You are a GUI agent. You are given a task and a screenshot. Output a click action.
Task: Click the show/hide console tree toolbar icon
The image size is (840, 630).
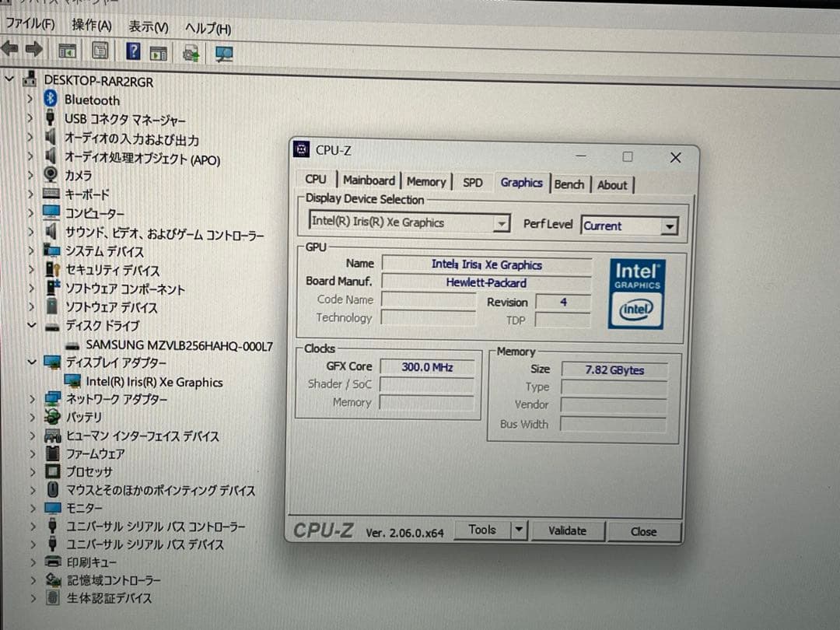[x=67, y=51]
